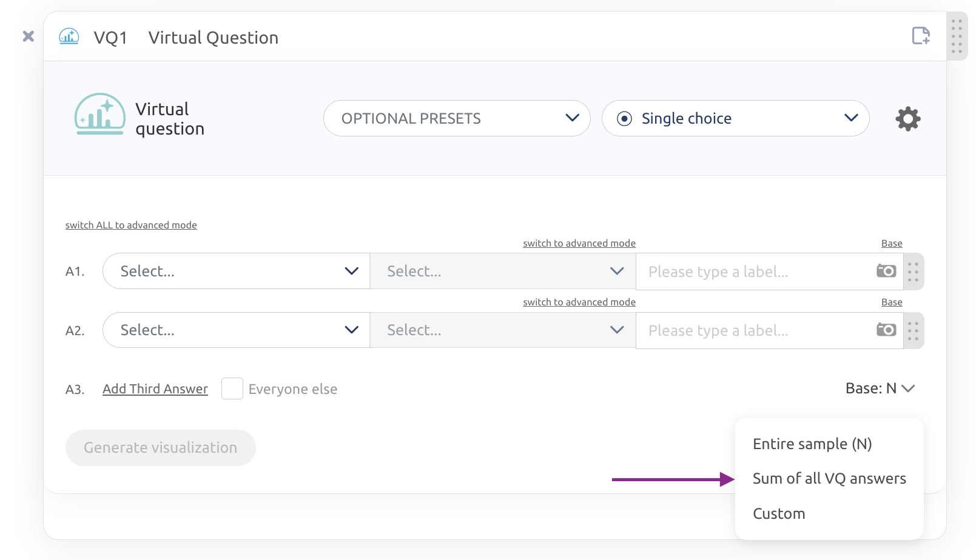979x560 pixels.
Task: Open the Single choice type dropdown
Action: click(x=735, y=118)
